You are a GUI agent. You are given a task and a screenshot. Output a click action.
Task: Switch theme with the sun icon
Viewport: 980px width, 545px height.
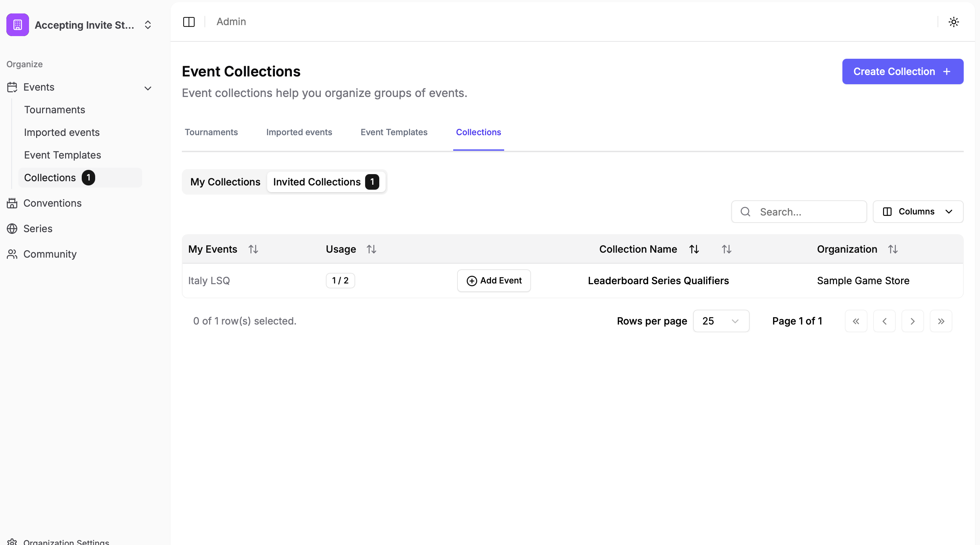click(953, 22)
